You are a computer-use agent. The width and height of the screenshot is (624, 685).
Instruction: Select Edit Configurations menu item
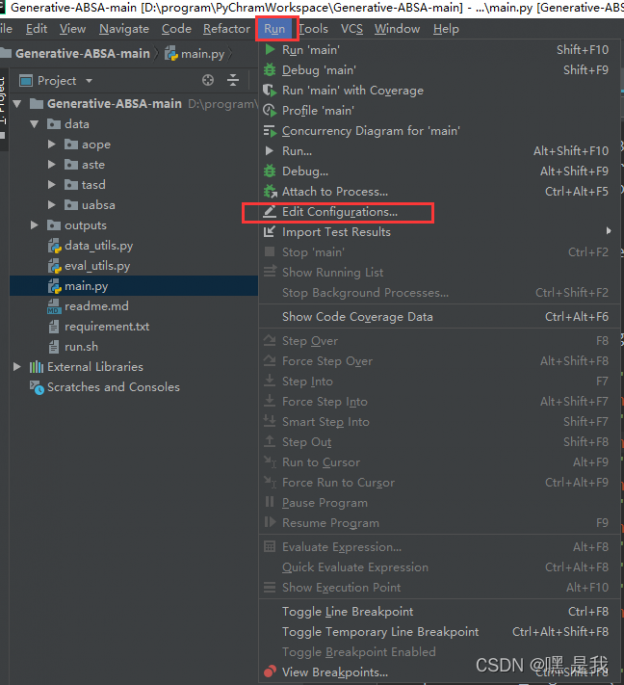[x=339, y=212]
